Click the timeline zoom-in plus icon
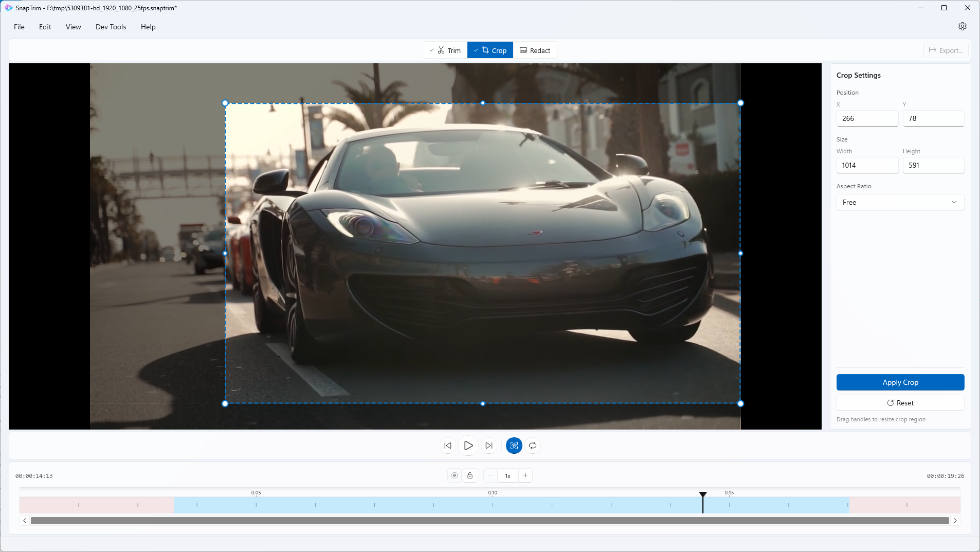980x552 pixels. coord(525,475)
